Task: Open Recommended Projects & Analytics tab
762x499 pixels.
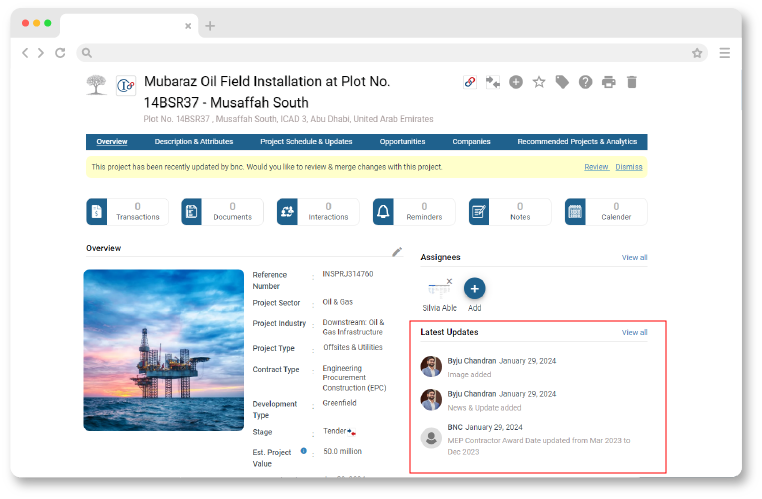Action: point(577,142)
